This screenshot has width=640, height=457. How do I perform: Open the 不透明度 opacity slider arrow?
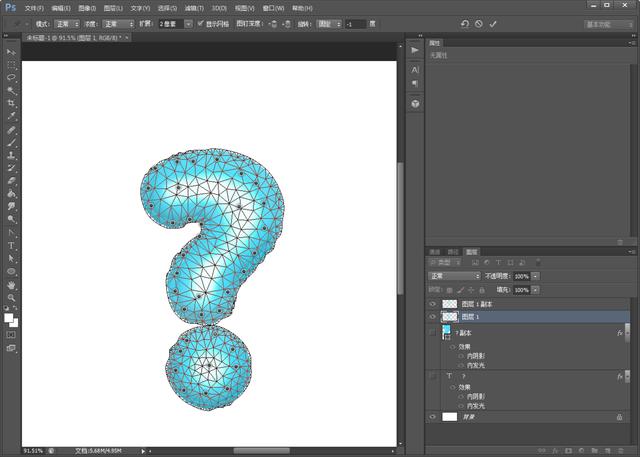point(535,276)
